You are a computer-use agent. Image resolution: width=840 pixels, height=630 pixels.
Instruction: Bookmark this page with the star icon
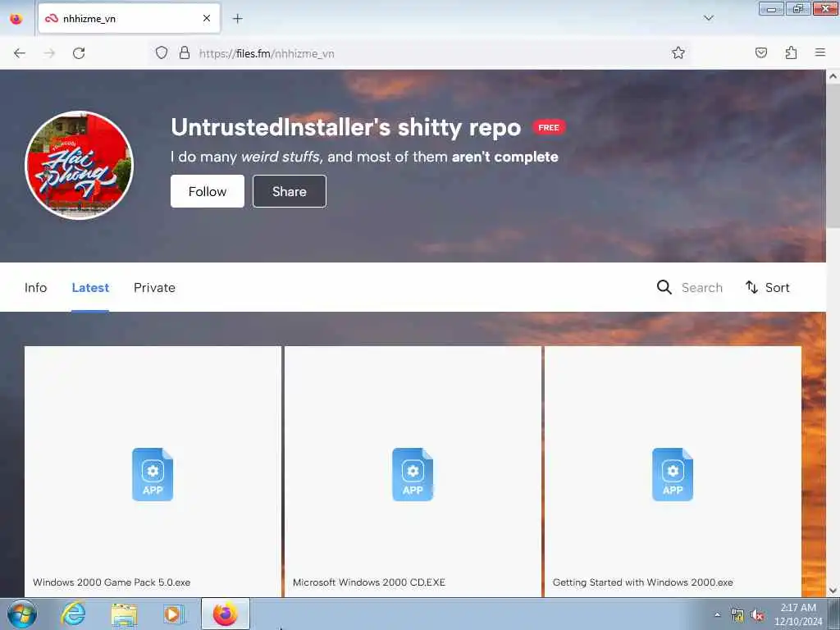(678, 53)
